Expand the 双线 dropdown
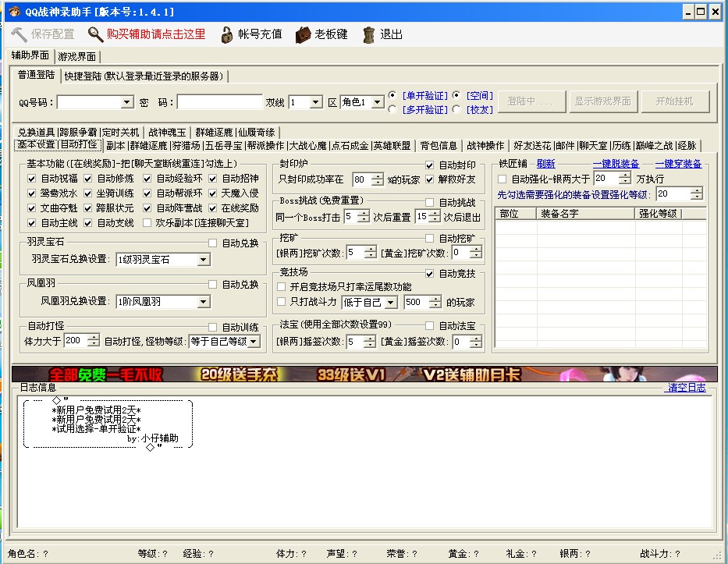 pos(316,102)
